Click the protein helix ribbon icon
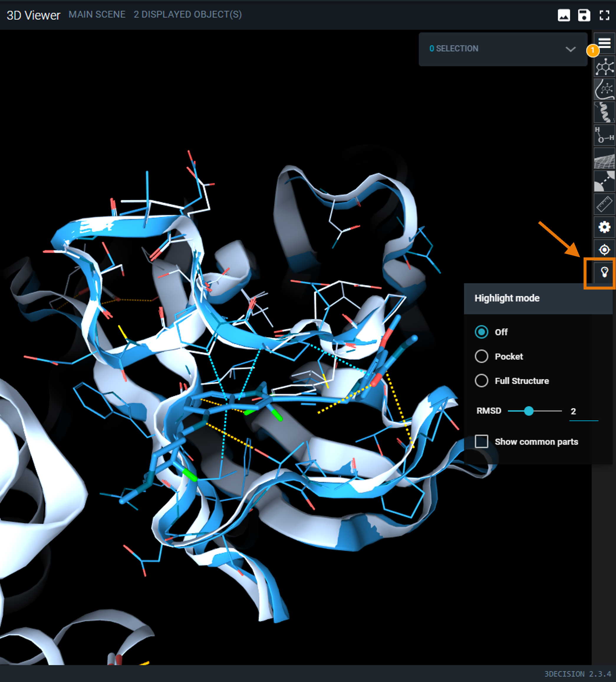 605,113
